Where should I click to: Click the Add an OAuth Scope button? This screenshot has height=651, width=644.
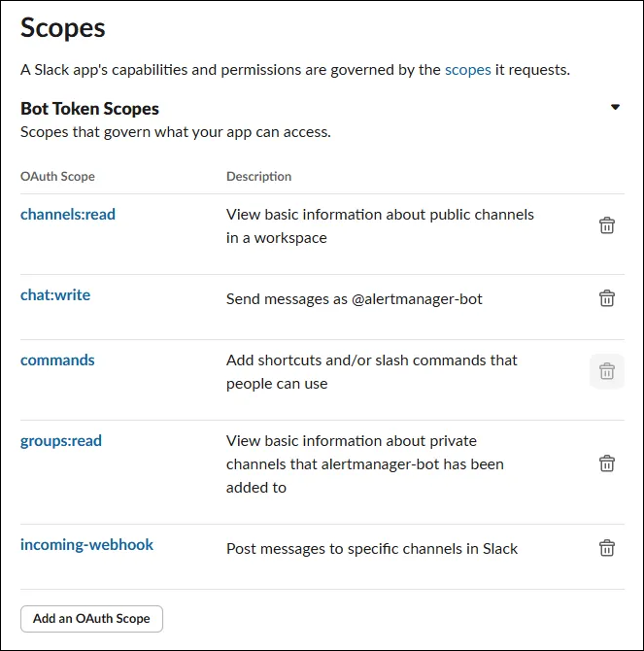tap(91, 618)
